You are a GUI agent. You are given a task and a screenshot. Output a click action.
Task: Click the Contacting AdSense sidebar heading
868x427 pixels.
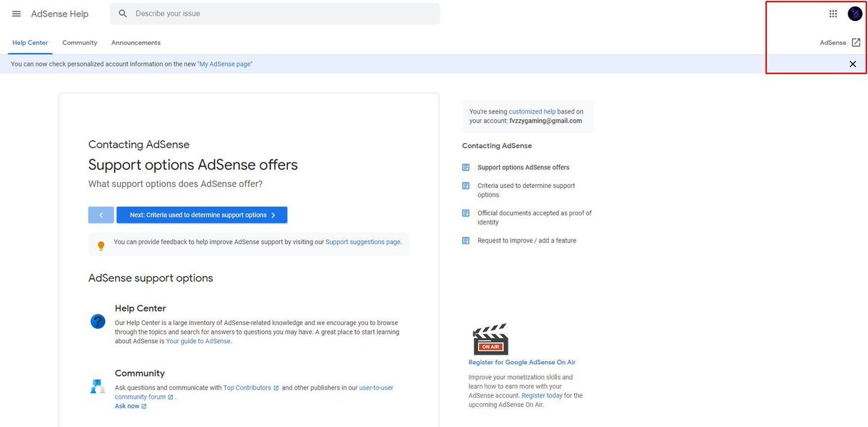(x=497, y=146)
